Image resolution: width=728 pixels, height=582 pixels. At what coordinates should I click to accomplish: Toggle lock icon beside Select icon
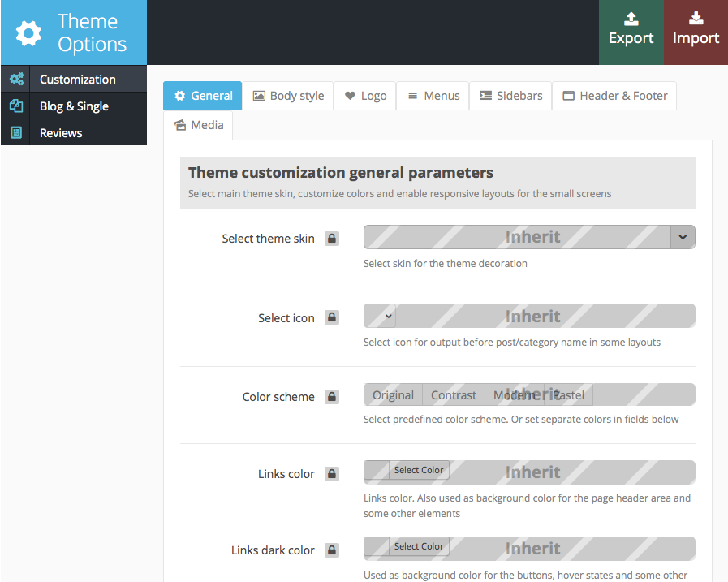coord(332,318)
